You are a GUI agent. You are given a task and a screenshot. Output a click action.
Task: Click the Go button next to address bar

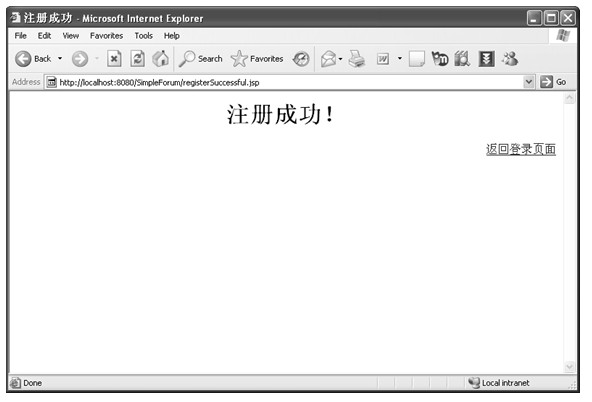tap(553, 82)
